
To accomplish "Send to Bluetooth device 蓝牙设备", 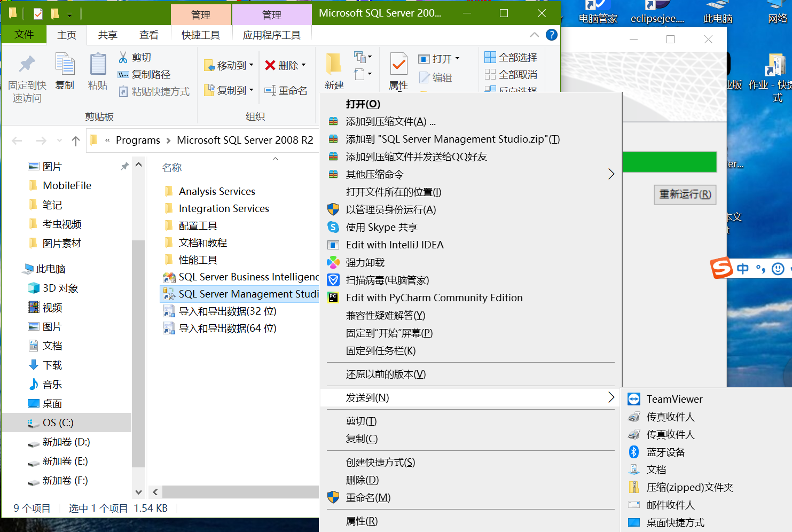I will [x=666, y=452].
